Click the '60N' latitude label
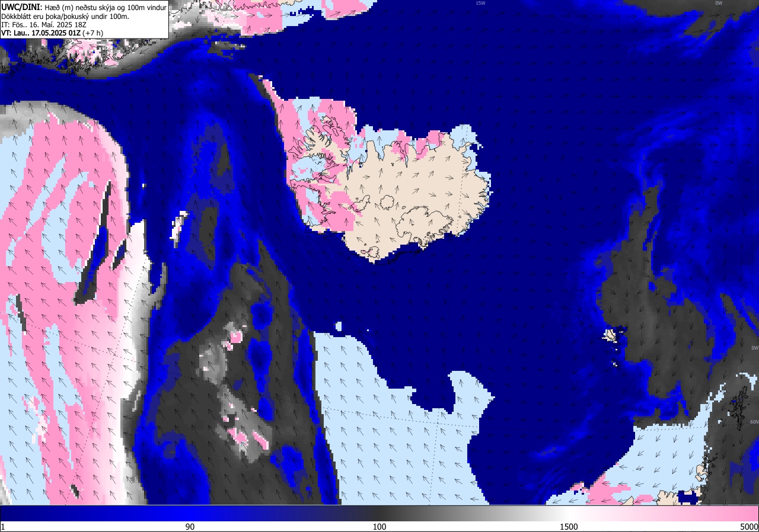The height and width of the screenshot is (532, 759). pos(754,422)
